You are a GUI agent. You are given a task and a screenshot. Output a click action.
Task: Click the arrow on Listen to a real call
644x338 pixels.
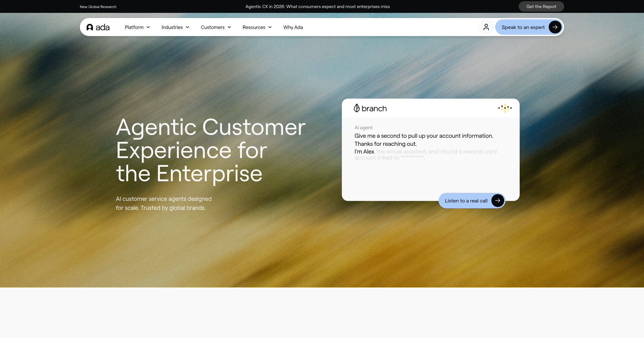pos(497,201)
